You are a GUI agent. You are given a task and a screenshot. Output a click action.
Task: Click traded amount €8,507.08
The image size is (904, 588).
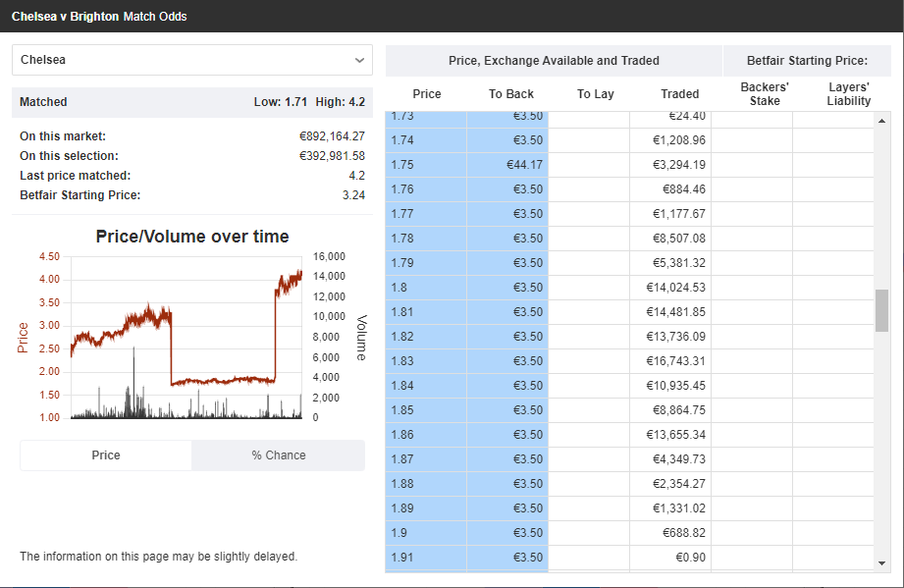678,239
